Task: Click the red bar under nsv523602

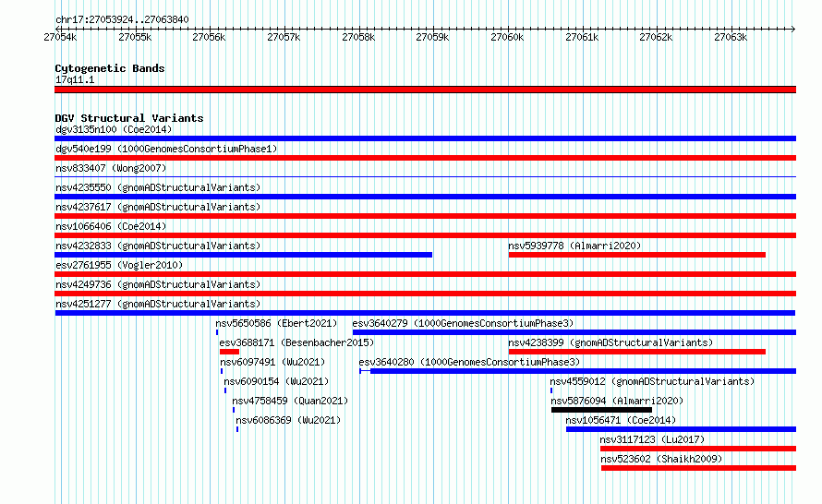Action: [699, 468]
